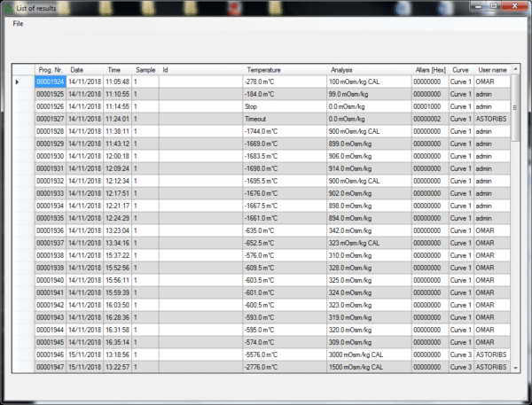Click the Analysis column header
The height and width of the screenshot is (405, 532).
click(343, 69)
